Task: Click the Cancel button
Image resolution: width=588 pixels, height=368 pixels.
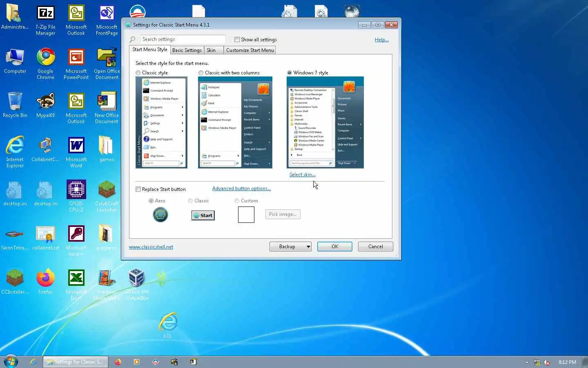Action: tap(375, 247)
